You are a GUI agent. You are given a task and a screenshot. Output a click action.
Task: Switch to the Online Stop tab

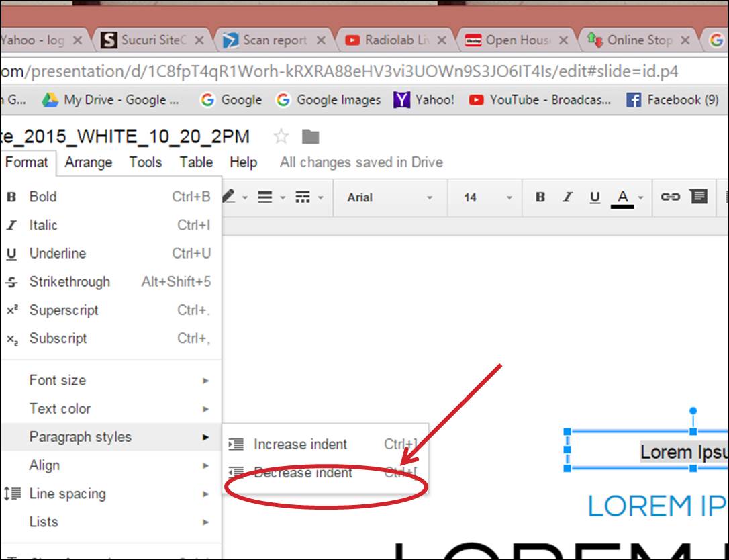(639, 40)
